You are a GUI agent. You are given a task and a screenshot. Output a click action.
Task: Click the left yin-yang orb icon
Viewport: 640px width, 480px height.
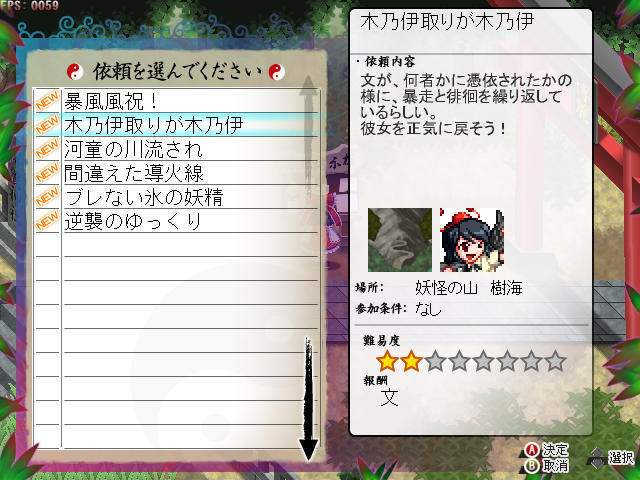(75, 72)
